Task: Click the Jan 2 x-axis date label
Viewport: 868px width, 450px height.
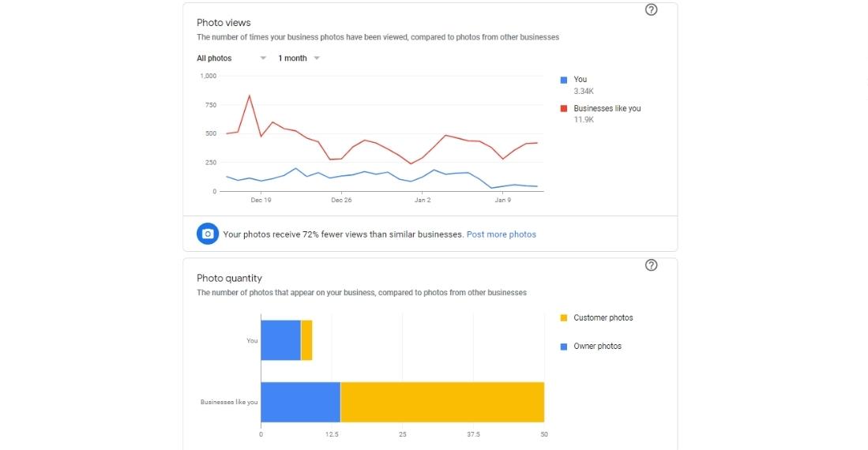Action: click(423, 201)
